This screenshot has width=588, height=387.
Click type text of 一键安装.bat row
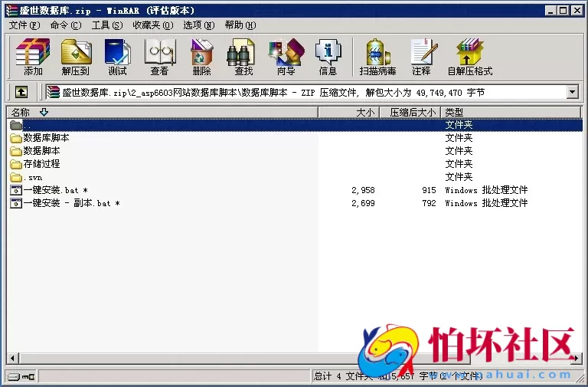[x=486, y=190]
